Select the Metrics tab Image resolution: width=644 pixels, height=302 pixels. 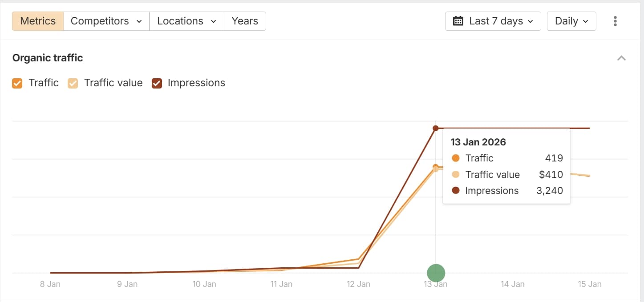(37, 20)
